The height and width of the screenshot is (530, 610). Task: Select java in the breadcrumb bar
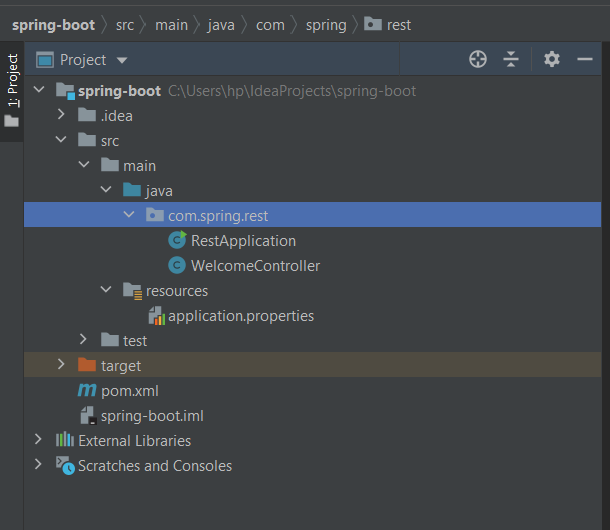pos(221,26)
